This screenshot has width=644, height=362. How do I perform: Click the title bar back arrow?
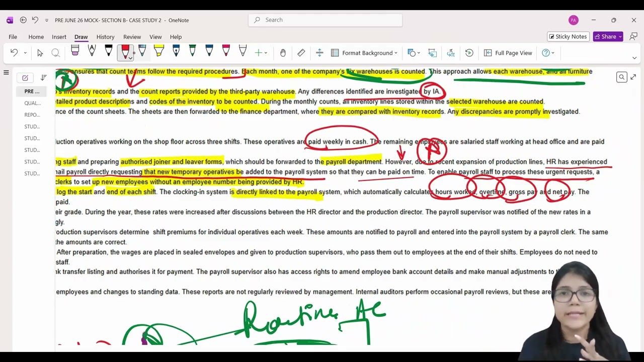tap(23, 20)
